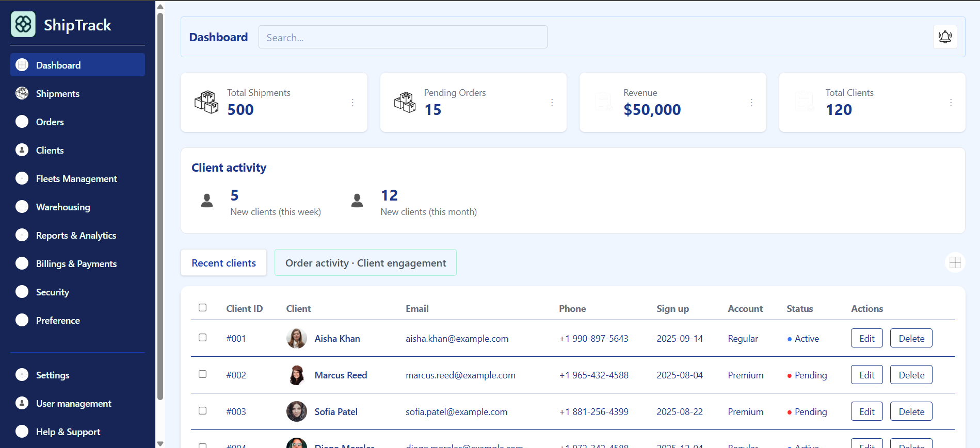Click the User management sidebar icon
This screenshot has width=980, height=448.
pos(22,403)
